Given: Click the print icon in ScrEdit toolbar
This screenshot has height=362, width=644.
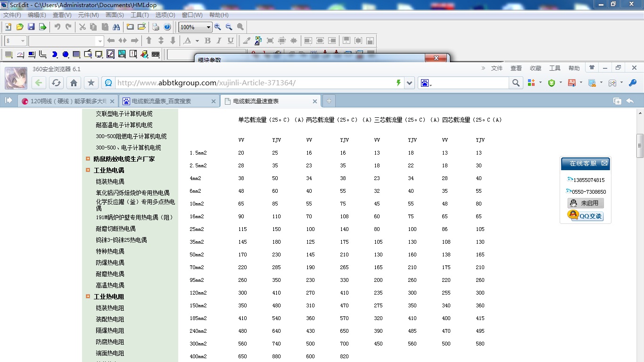Looking at the screenshot, I should click(156, 27).
